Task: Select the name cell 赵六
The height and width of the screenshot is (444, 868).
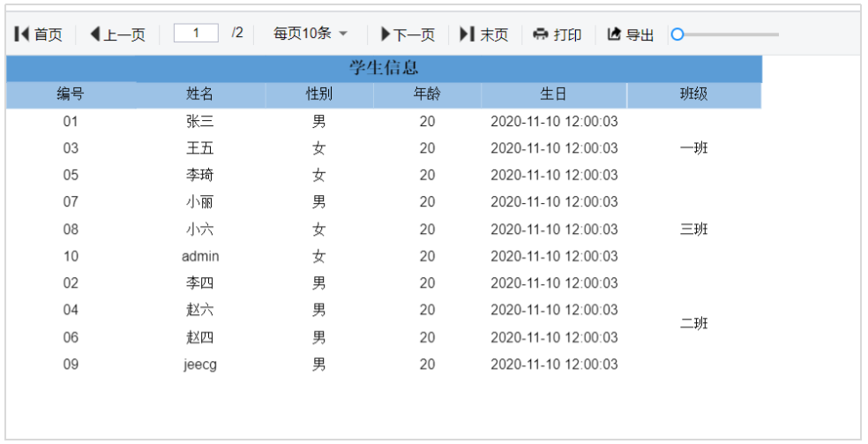Action: click(x=200, y=310)
